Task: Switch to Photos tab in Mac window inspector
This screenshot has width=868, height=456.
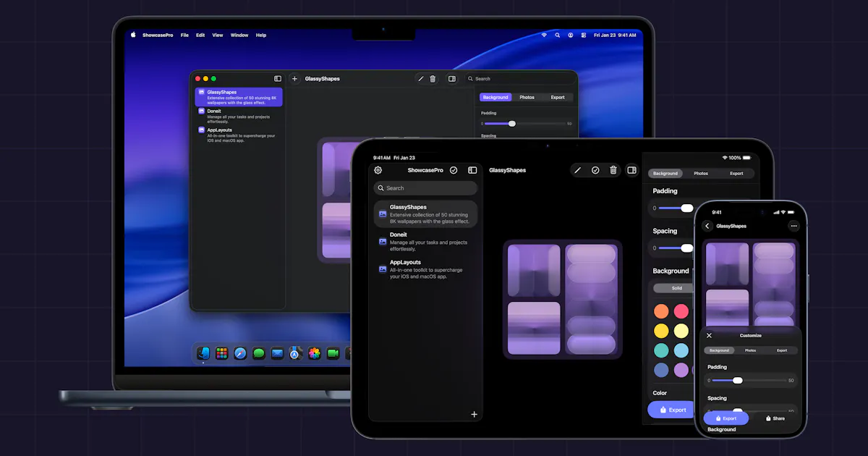Action: pos(527,97)
